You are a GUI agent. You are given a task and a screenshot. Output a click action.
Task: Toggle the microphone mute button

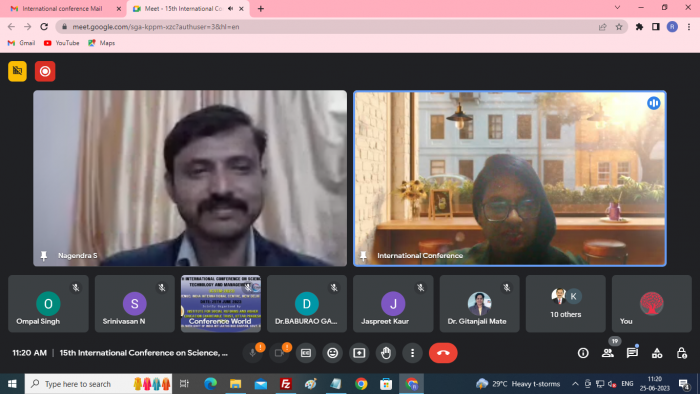click(x=252, y=353)
